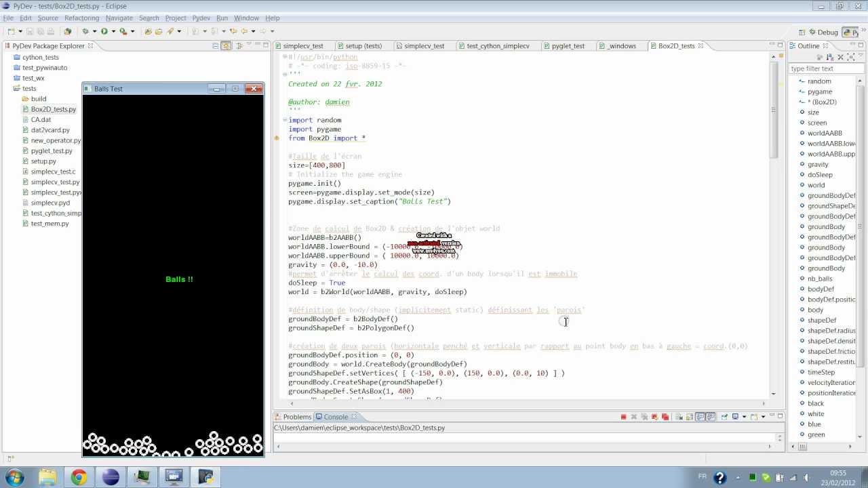Remove all terminated launches in Console
Image resolution: width=868 pixels, height=488 pixels.
point(644,416)
